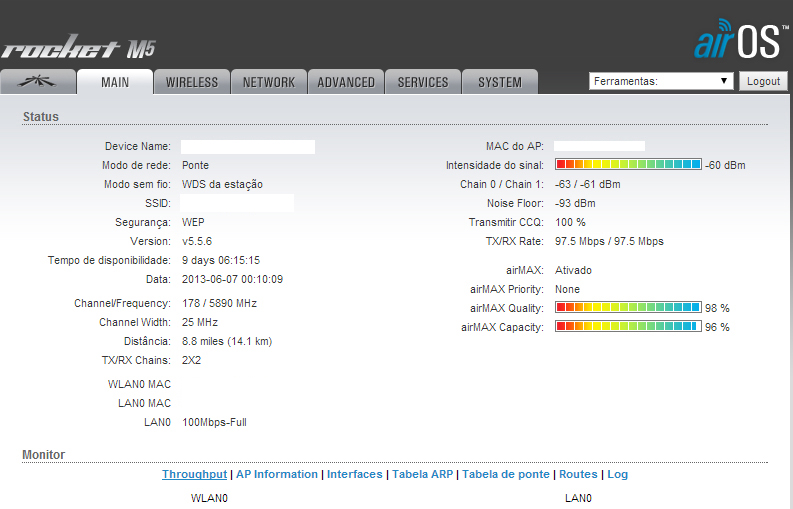The height and width of the screenshot is (509, 793).
Task: Click the airOS logo
Action: [x=741, y=39]
